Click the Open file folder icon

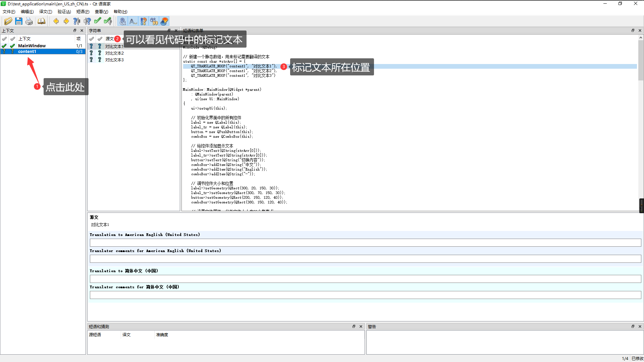coord(8,21)
